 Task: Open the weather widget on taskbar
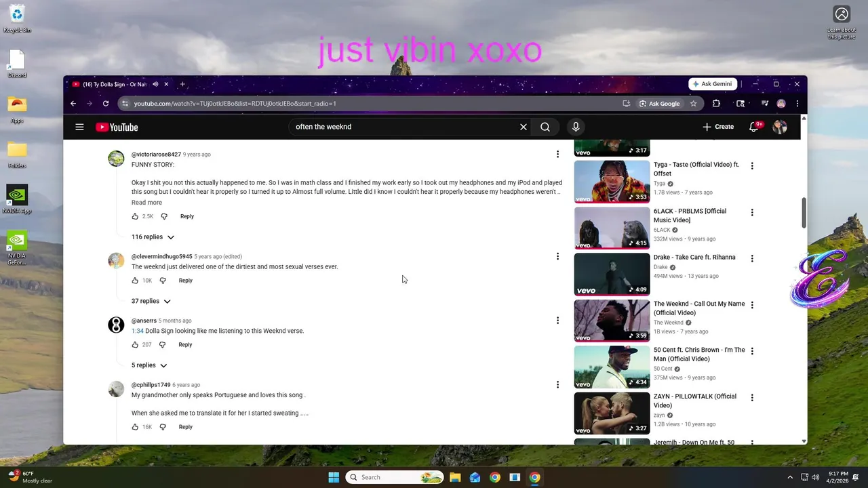tap(31, 477)
